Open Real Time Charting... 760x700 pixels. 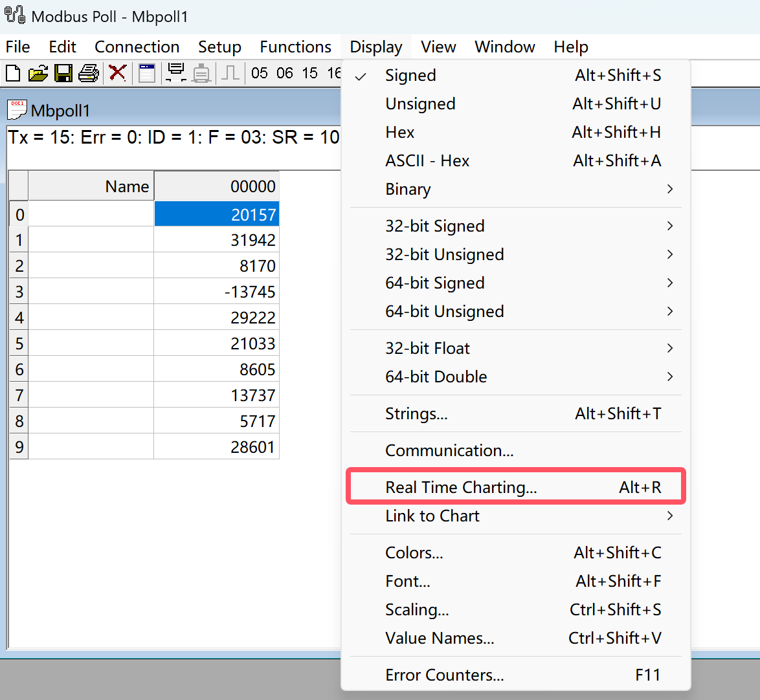(516, 487)
